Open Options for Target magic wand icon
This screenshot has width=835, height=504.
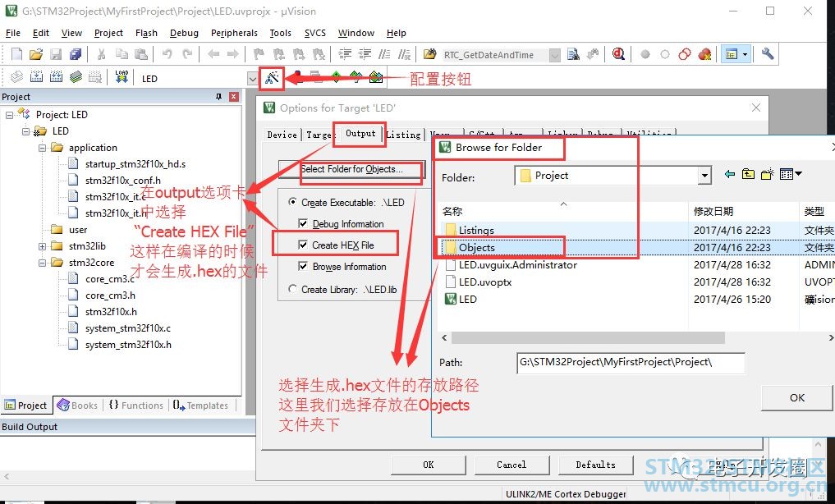click(272, 78)
